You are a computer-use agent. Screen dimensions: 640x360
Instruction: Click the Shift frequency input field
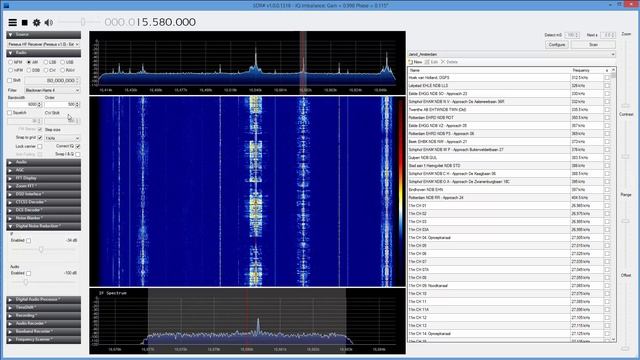(52, 80)
